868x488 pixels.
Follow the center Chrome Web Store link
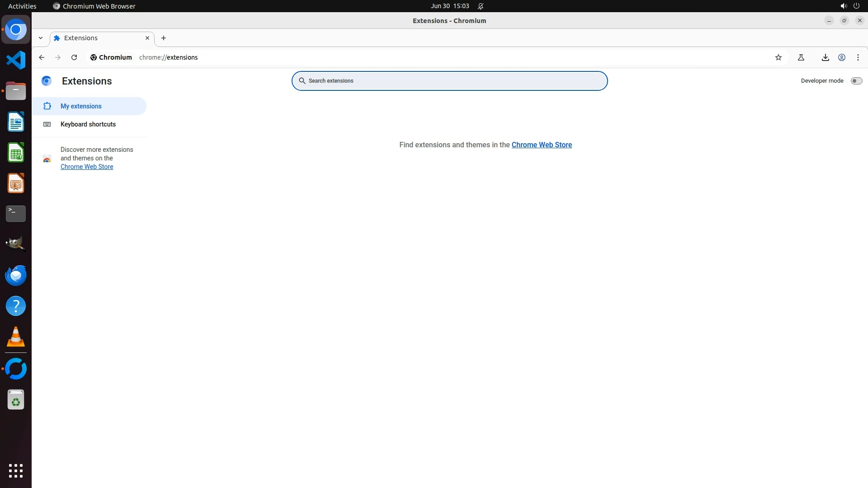[x=542, y=145]
